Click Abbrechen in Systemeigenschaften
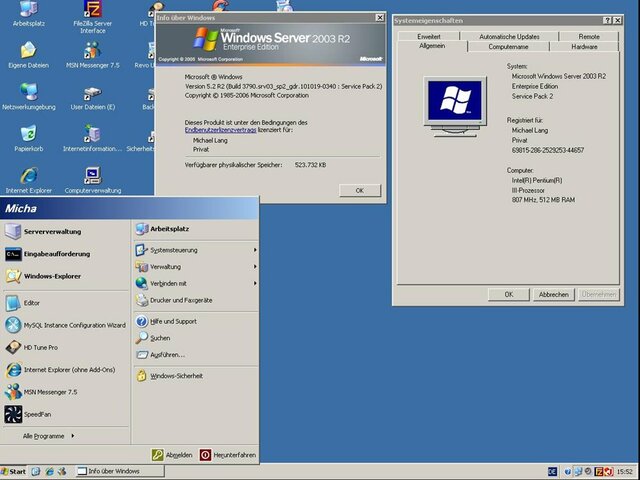 click(x=553, y=295)
